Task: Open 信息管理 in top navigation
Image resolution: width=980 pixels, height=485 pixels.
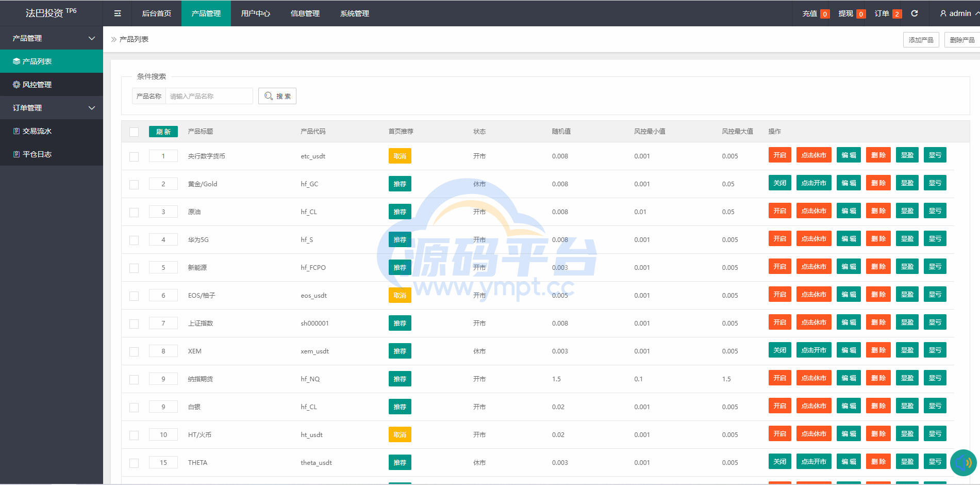Action: [x=305, y=13]
